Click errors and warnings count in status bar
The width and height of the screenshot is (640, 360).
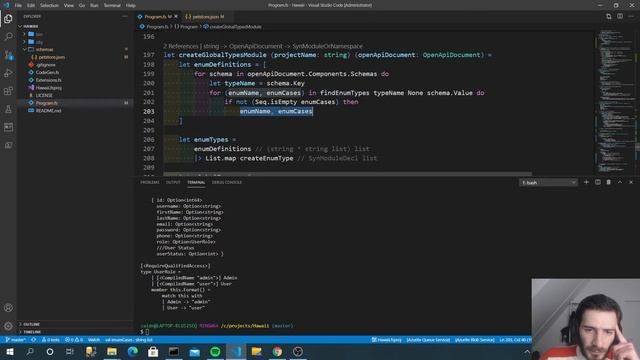coord(74,340)
